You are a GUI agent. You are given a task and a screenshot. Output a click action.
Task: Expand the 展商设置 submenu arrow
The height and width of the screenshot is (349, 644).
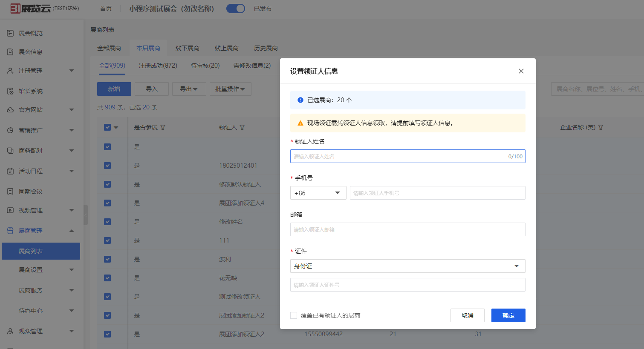72,270
